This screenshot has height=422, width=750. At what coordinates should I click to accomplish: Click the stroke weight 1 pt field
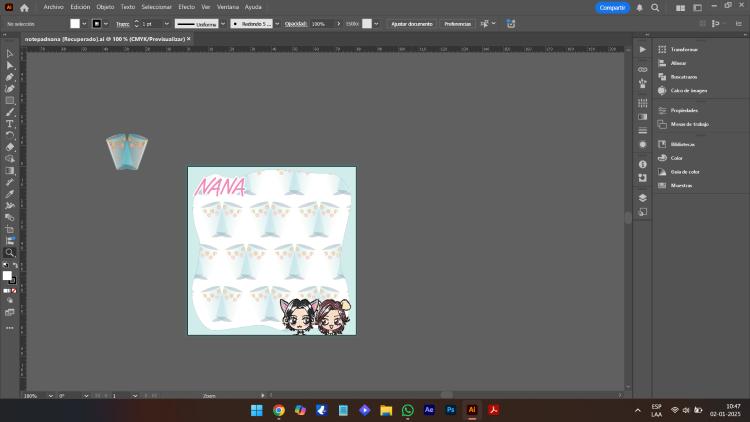pyautogui.click(x=151, y=24)
